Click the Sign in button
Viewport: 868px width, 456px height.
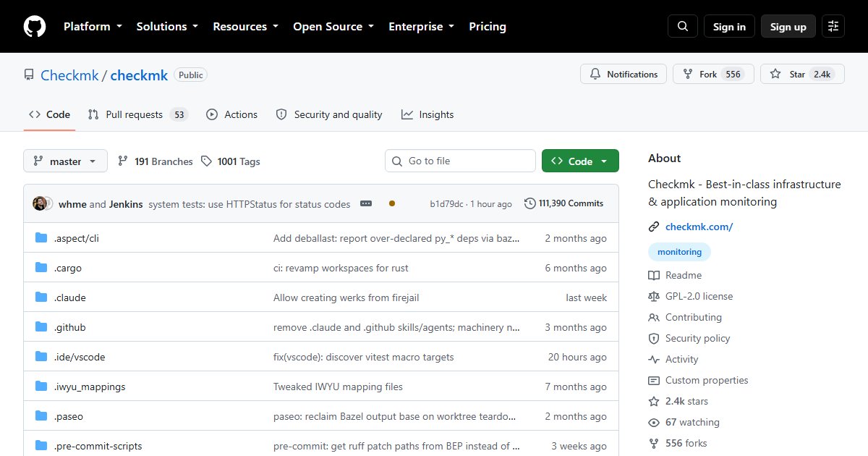point(729,27)
